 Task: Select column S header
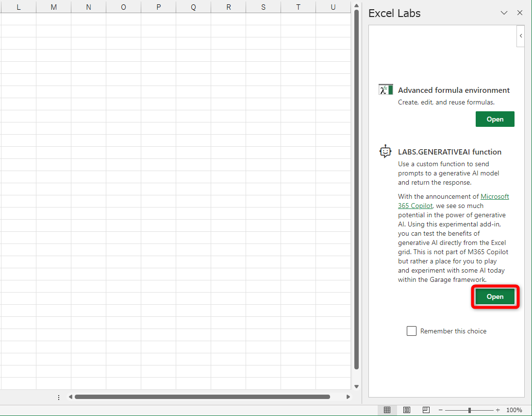[263, 7]
